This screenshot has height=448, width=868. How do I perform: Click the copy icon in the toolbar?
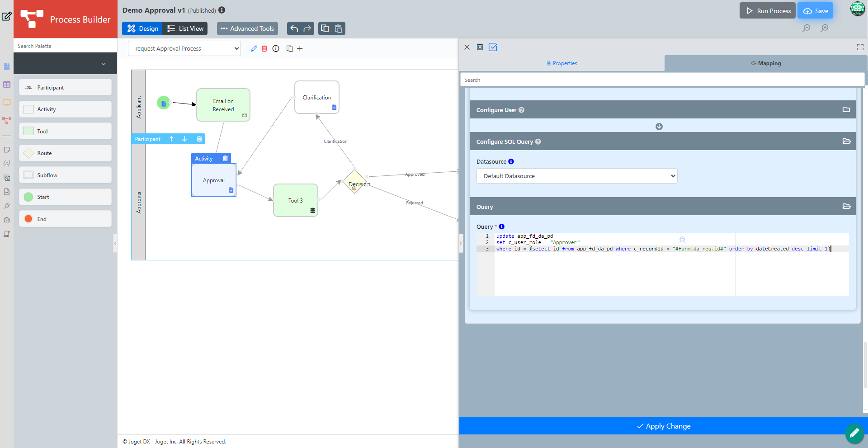(325, 28)
